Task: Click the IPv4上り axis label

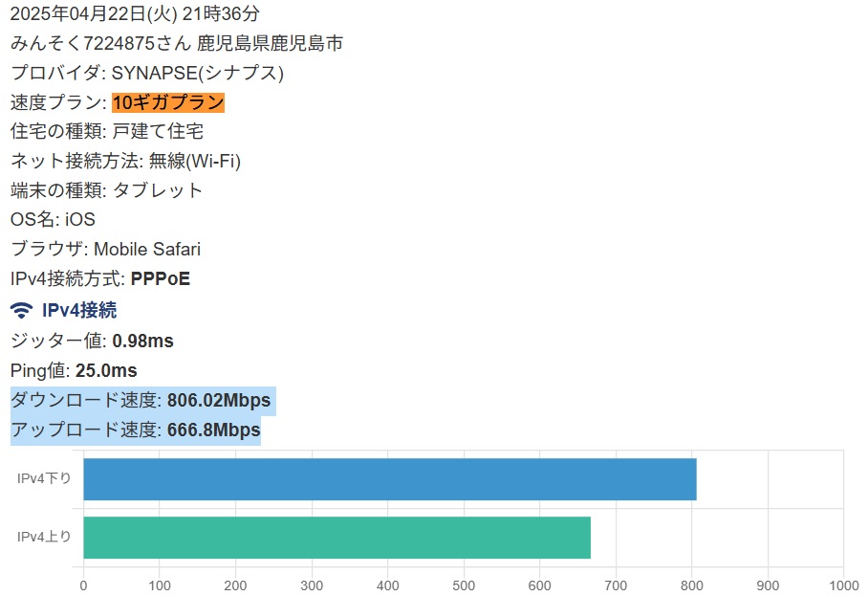Action: pos(44,537)
